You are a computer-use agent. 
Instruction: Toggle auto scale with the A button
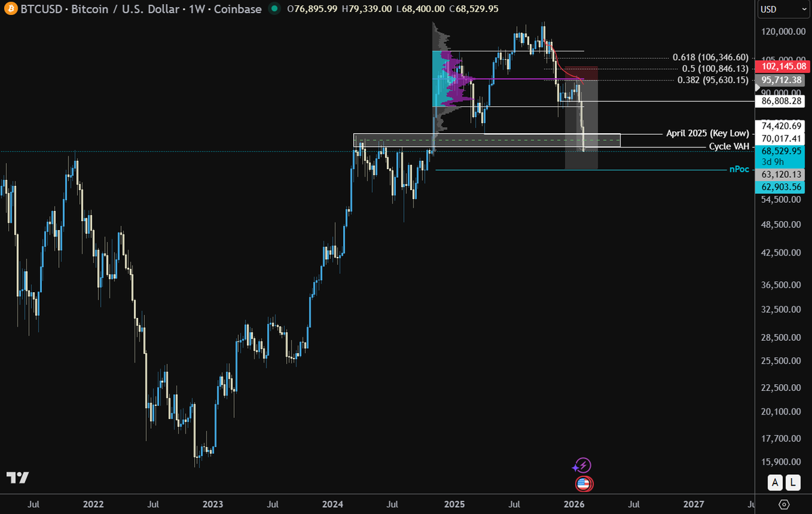click(776, 482)
